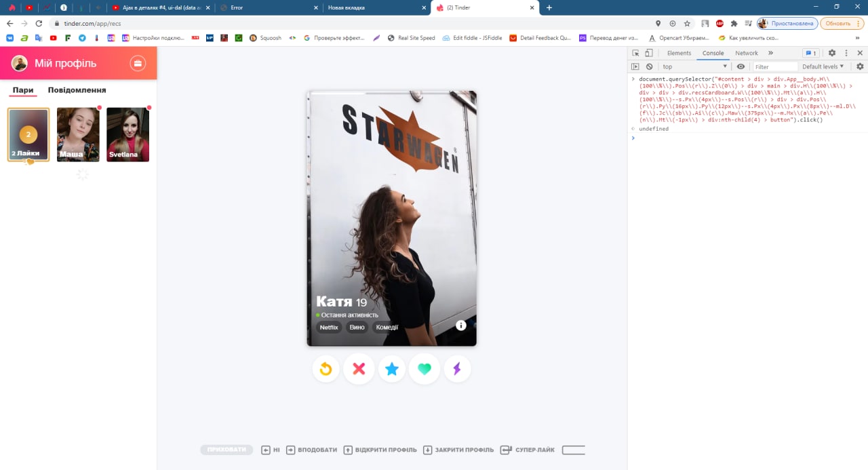
Task: Tap the red X Nope button
Action: [x=359, y=369]
